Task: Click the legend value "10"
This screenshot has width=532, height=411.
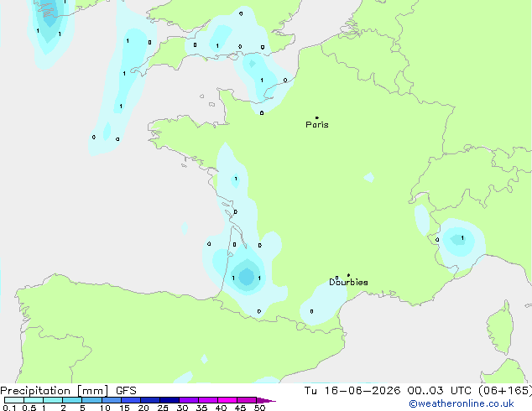Action: point(105,408)
